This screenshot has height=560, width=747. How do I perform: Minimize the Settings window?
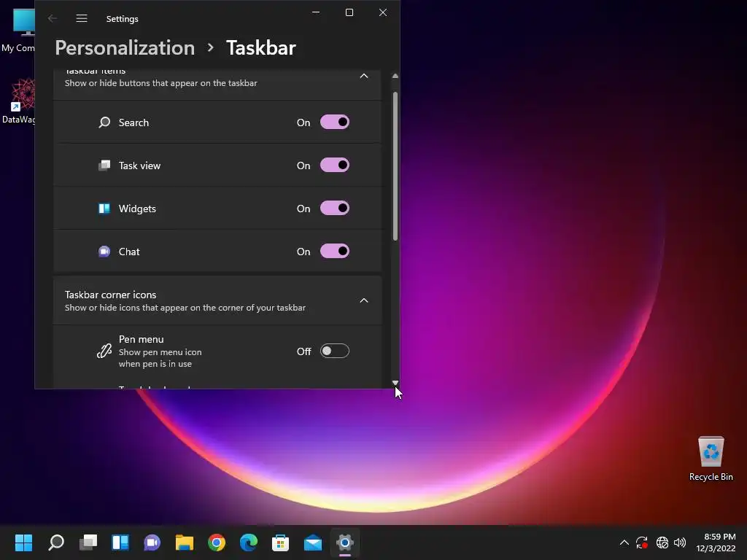click(x=316, y=12)
